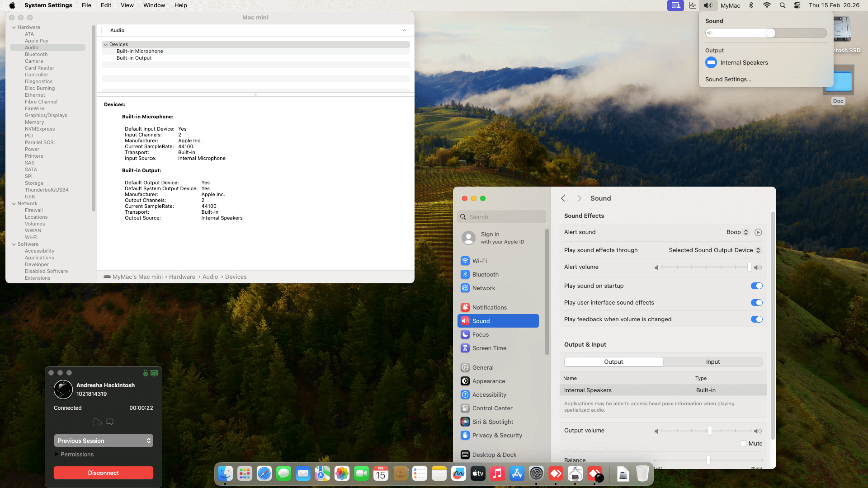Open the Freeform app in the Dock
This screenshot has width=868, height=488.
tap(458, 474)
